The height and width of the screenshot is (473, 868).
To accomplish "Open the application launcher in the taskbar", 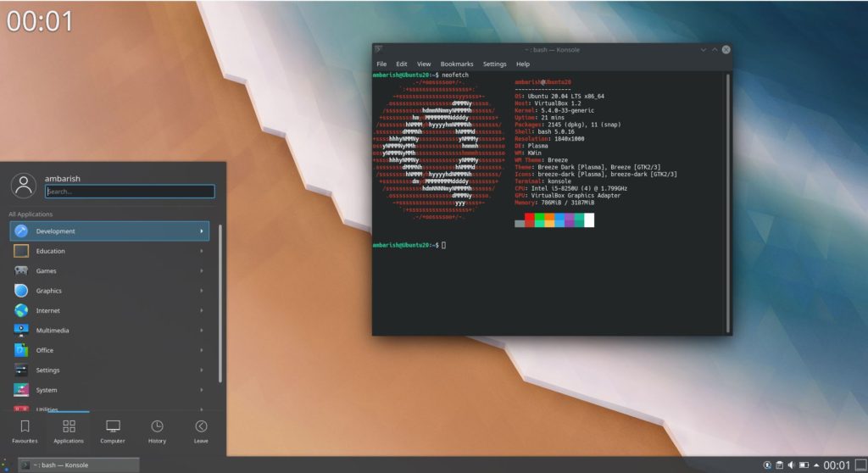I will (6, 465).
